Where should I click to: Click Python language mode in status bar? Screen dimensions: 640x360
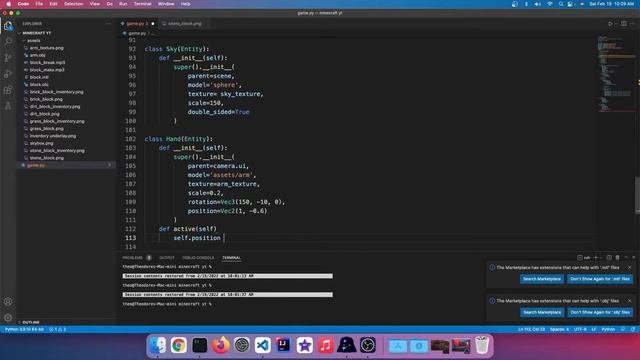[x=608, y=329]
